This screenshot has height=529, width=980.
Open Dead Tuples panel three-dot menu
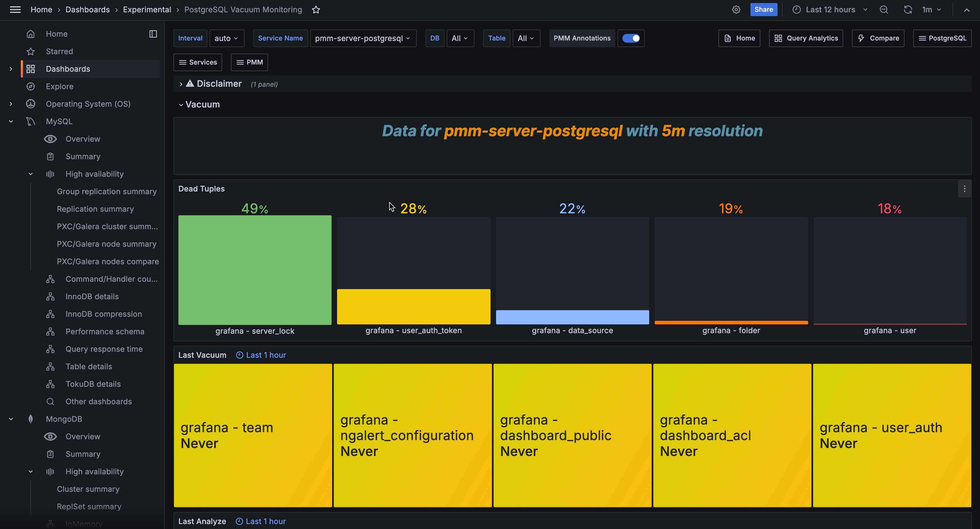964,189
